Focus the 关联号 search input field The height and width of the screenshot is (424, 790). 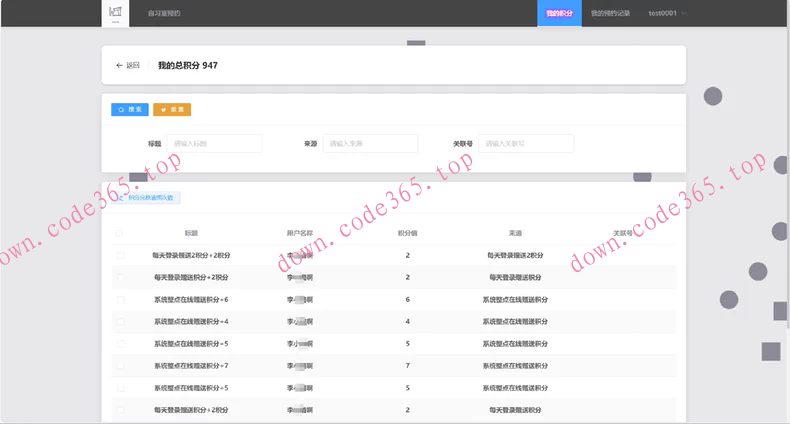525,144
